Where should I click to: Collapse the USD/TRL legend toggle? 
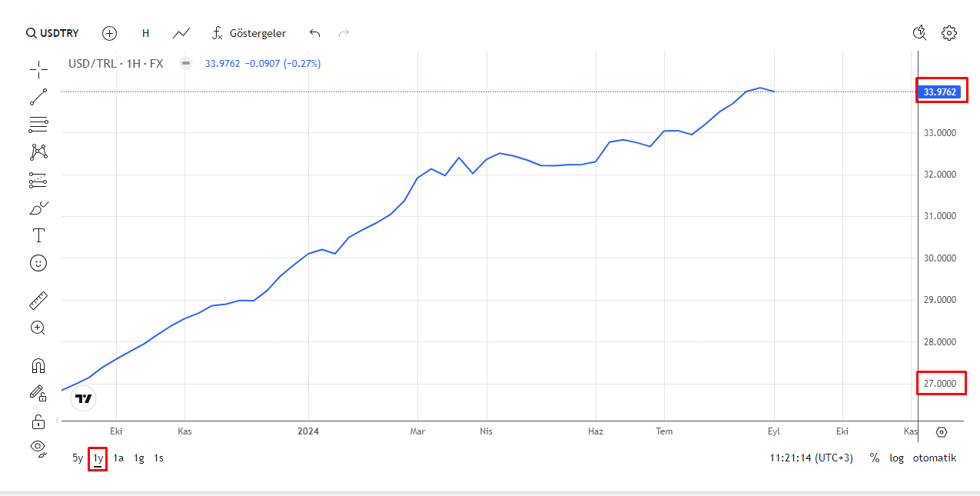coord(185,63)
